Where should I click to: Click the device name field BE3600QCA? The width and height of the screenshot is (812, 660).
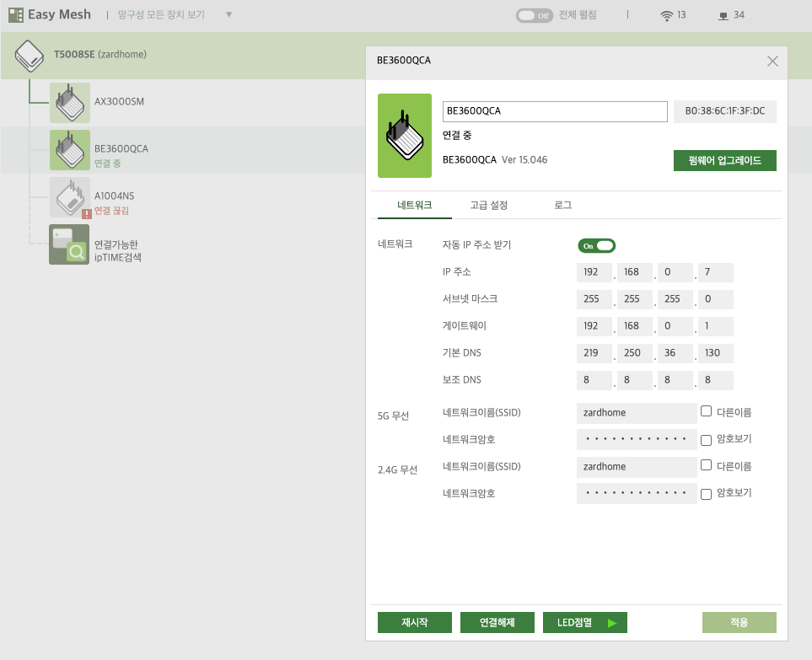[555, 111]
